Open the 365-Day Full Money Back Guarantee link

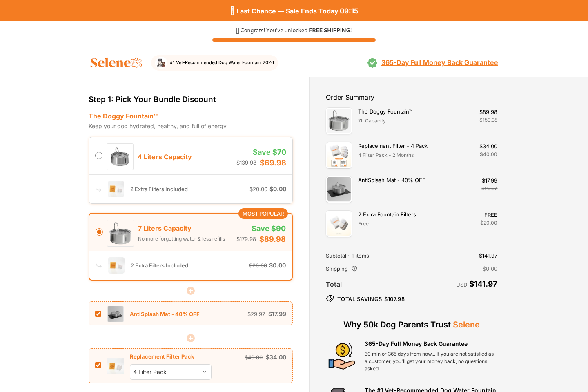coord(439,62)
